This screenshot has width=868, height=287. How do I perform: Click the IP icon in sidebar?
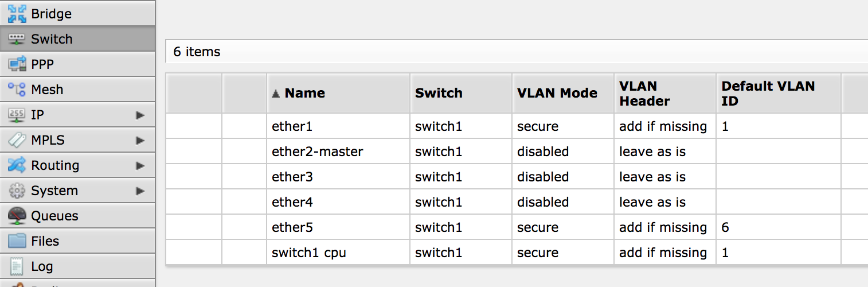click(x=17, y=115)
